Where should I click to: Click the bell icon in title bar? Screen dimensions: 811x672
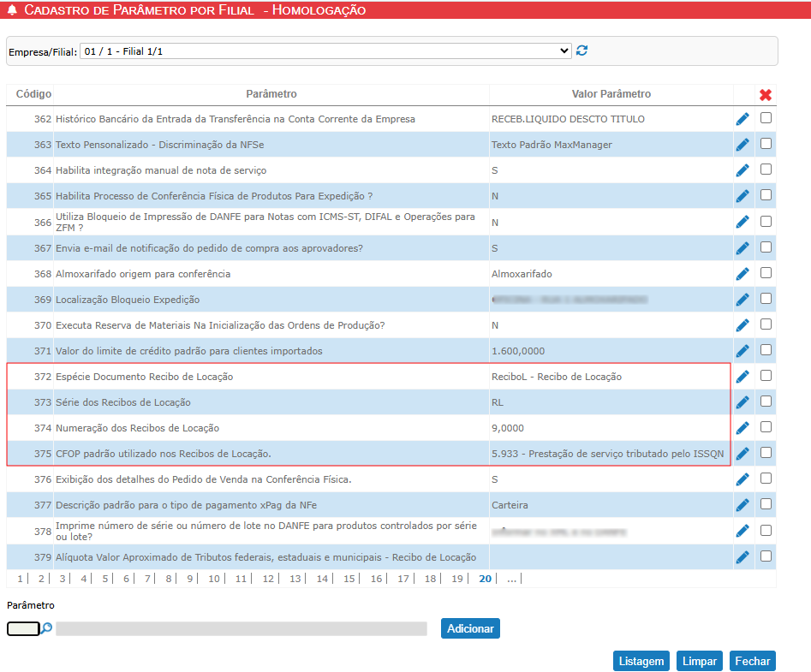[x=12, y=9]
